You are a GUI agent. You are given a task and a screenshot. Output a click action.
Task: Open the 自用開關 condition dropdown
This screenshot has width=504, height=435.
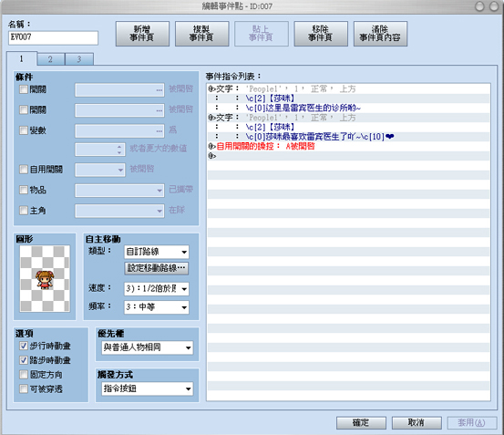(100, 170)
